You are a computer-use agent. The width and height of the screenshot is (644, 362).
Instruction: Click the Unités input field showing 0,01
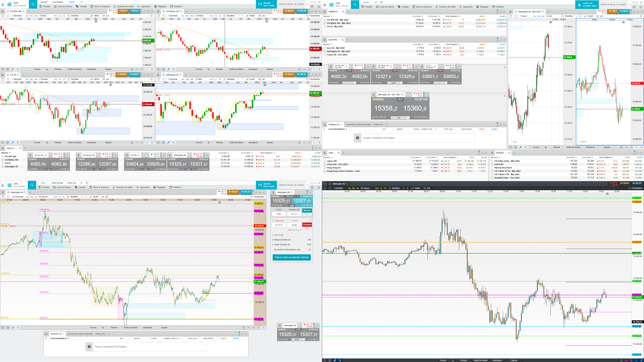pyautogui.click(x=279, y=214)
